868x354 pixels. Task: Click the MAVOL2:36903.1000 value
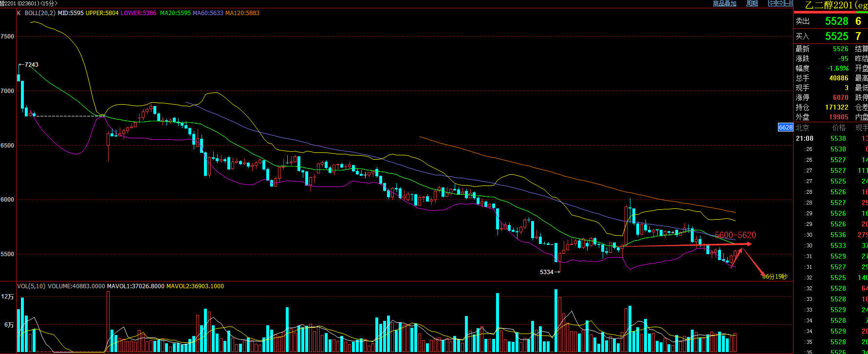click(195, 286)
